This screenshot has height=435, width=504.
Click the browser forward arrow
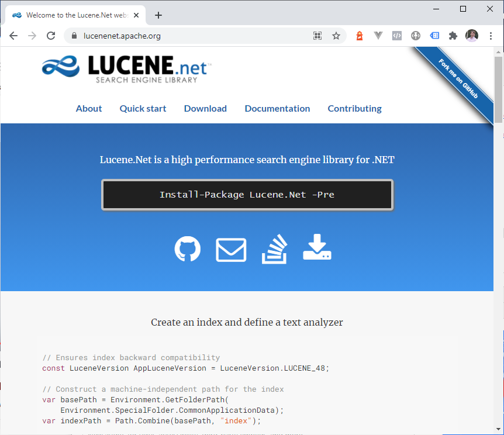click(32, 36)
